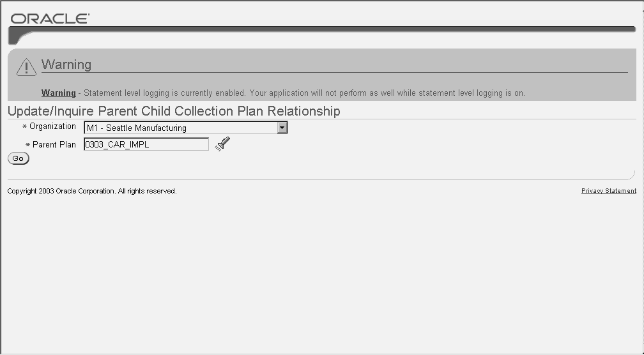Click required asterisk beside Organization
Screen dimensions: 644x355
24,127
